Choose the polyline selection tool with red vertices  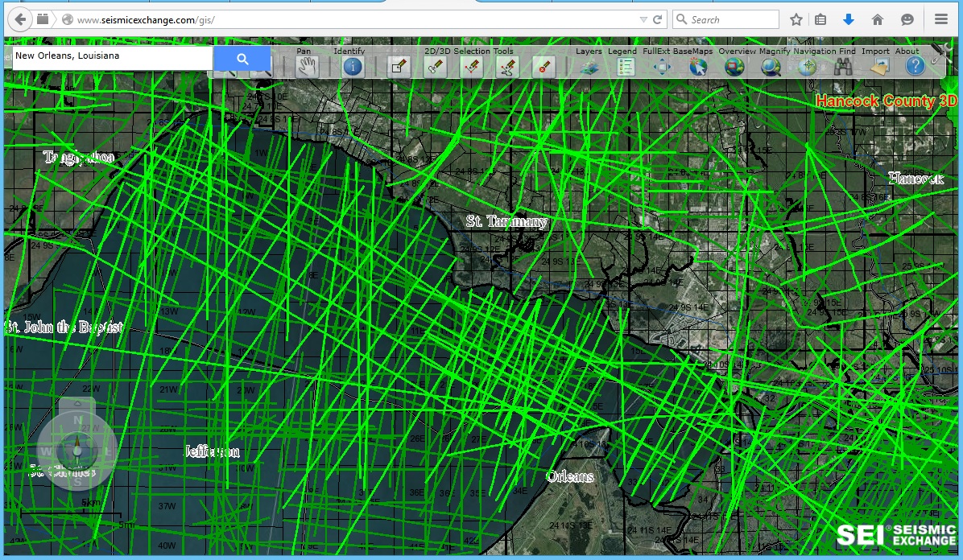tap(472, 66)
